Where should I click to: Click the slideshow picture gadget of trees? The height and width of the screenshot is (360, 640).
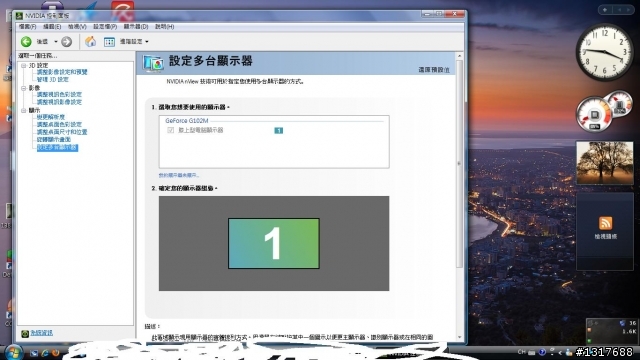click(604, 163)
